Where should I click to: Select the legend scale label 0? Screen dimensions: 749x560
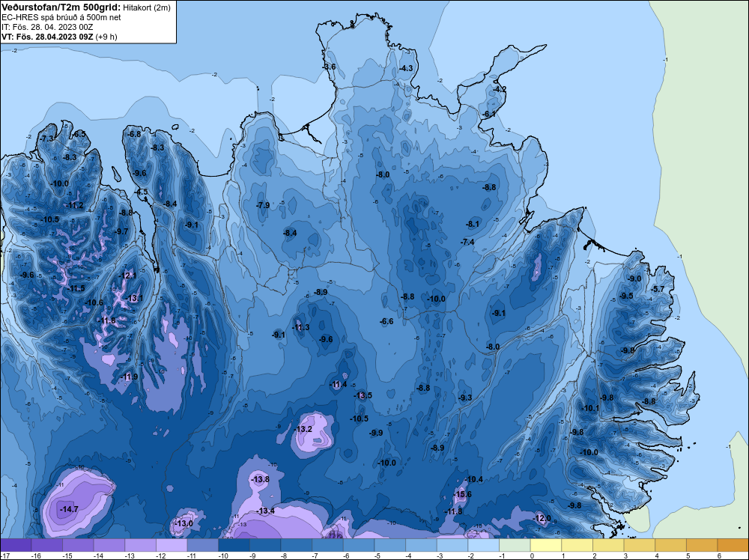(x=532, y=556)
